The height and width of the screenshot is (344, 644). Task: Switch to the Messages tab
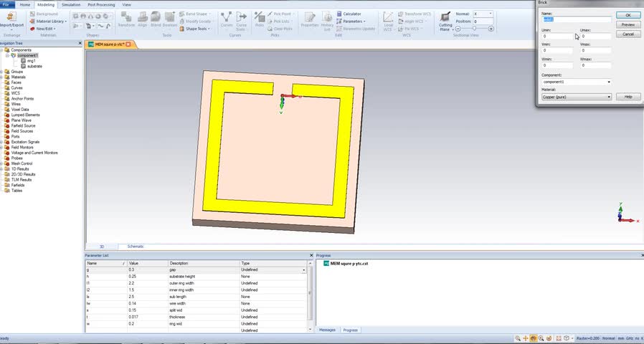click(x=327, y=330)
